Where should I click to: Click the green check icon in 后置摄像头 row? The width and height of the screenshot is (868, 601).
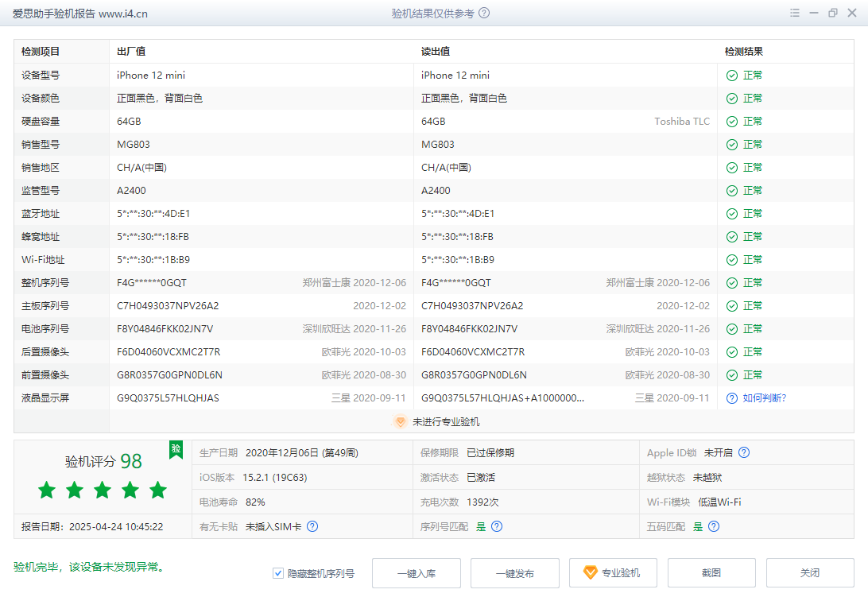click(732, 352)
